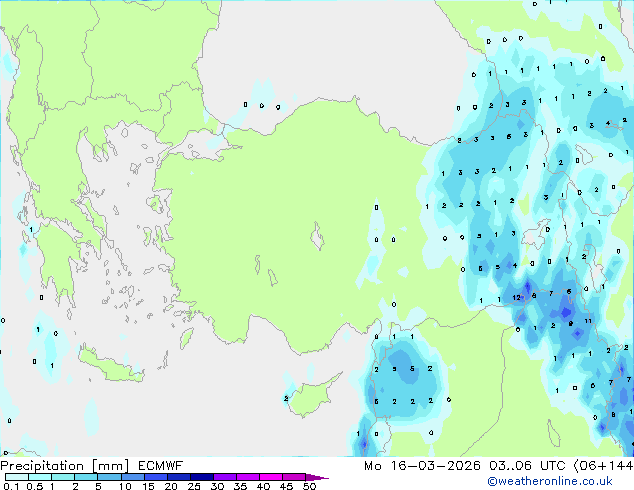Click the 20 to 25 mm legend swatch
Viewport: 634px width, 490px height.
[178, 477]
